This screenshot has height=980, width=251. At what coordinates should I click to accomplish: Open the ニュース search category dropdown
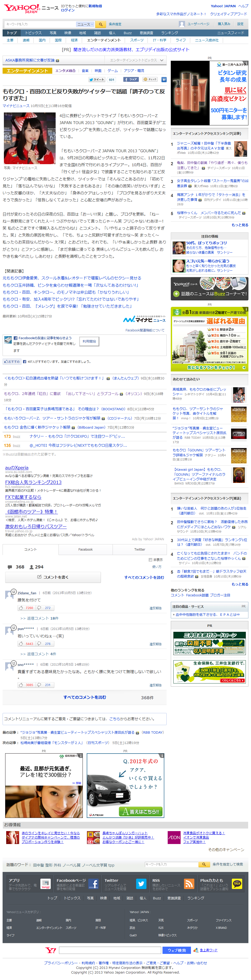[85, 24]
